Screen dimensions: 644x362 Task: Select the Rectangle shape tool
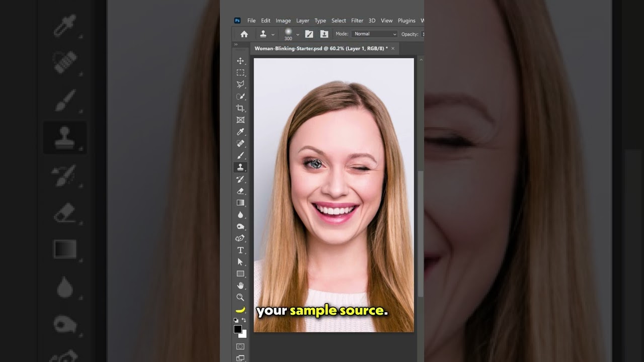coord(240,274)
